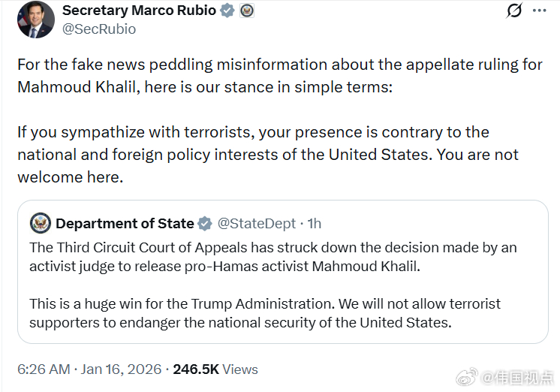Click the verified badge next to Department of State

pyautogui.click(x=205, y=223)
